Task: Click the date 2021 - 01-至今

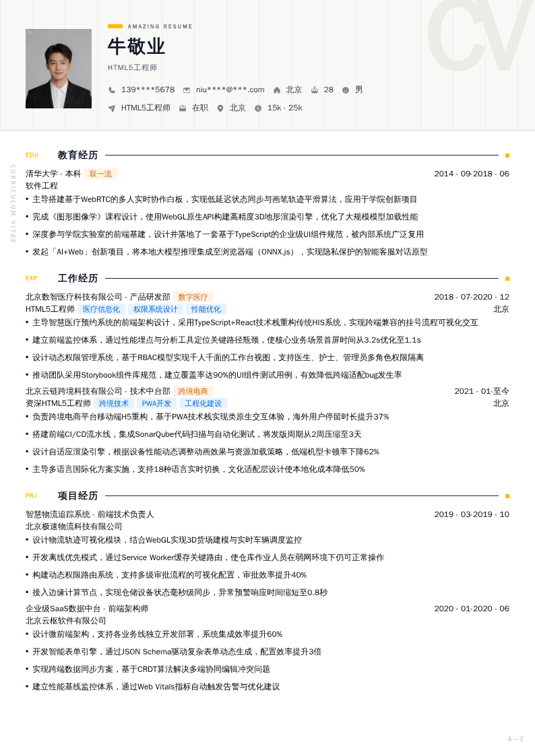Action: (482, 391)
